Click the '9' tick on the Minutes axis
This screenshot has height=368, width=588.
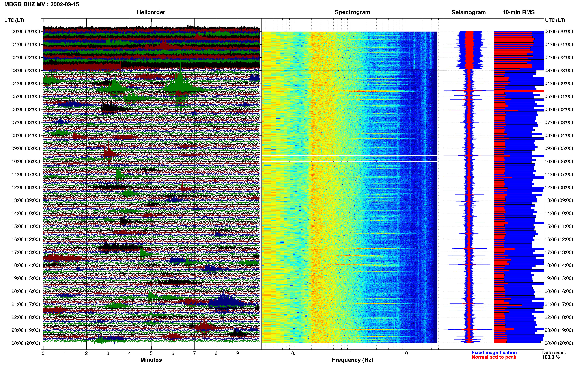pyautogui.click(x=238, y=353)
